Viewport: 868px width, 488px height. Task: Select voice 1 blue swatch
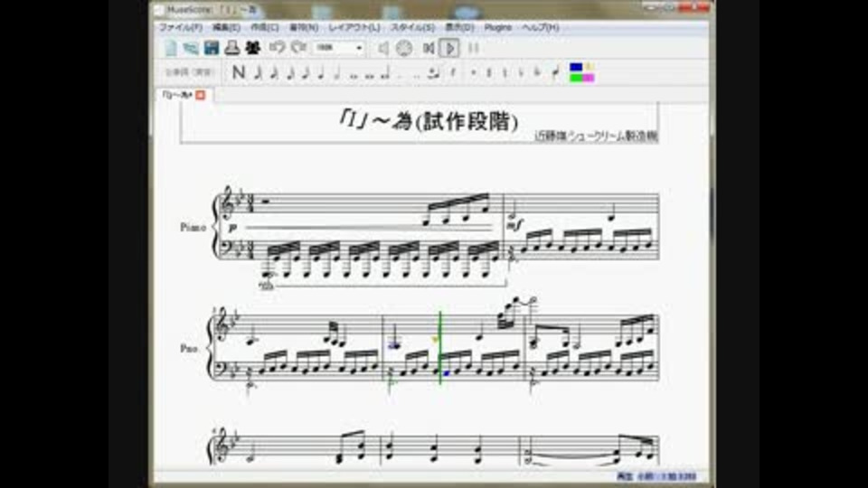pos(576,67)
